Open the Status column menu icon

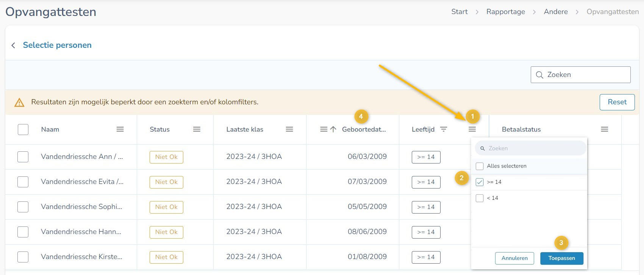coord(197,129)
